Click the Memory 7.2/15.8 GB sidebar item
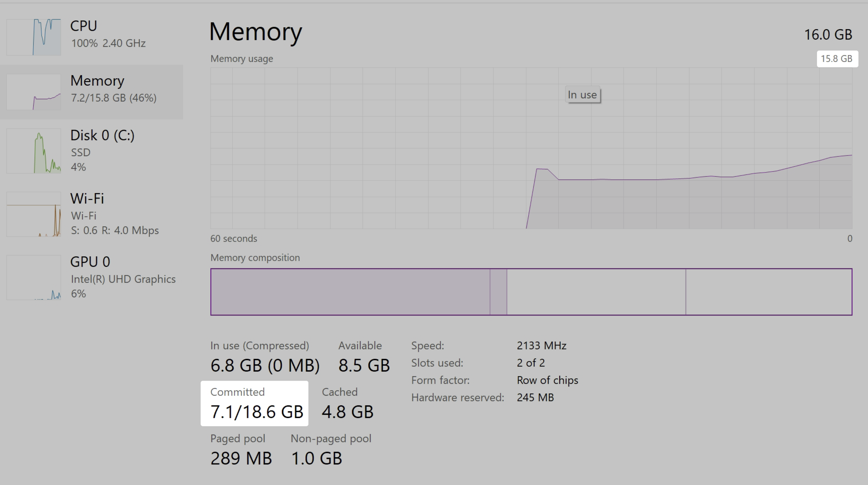The height and width of the screenshot is (485, 868). point(113,89)
